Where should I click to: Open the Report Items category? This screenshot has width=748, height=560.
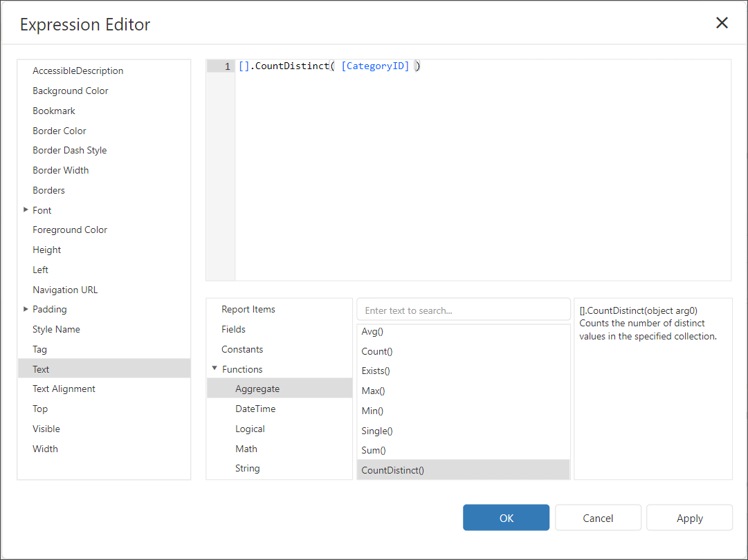(280, 309)
